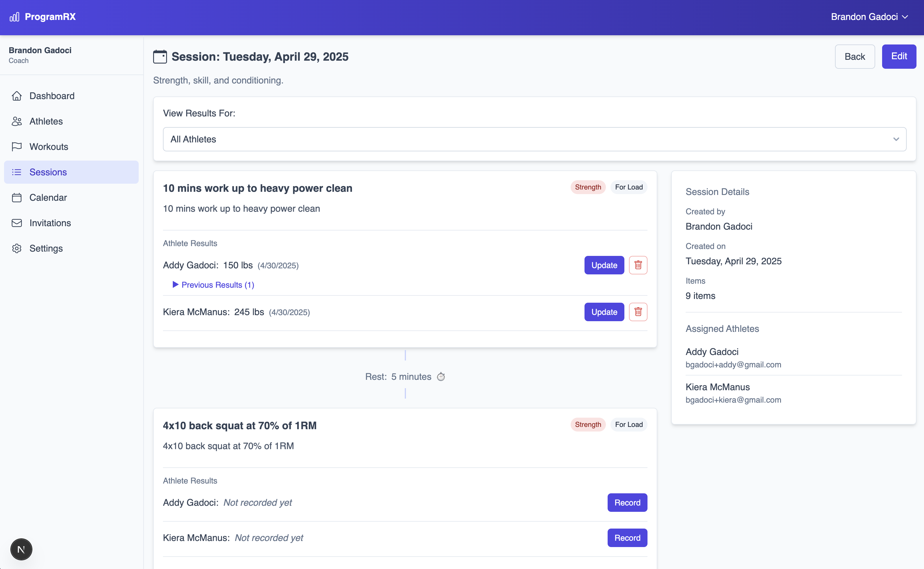The image size is (924, 569).
Task: Select Kiera McManus under Assigned Athletes
Action: 717,387
